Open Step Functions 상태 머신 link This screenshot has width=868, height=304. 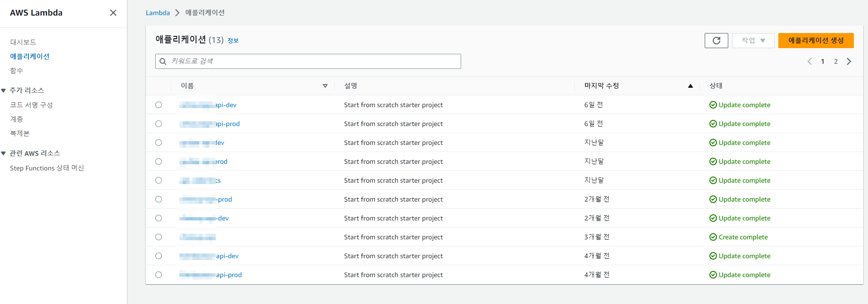(x=47, y=168)
